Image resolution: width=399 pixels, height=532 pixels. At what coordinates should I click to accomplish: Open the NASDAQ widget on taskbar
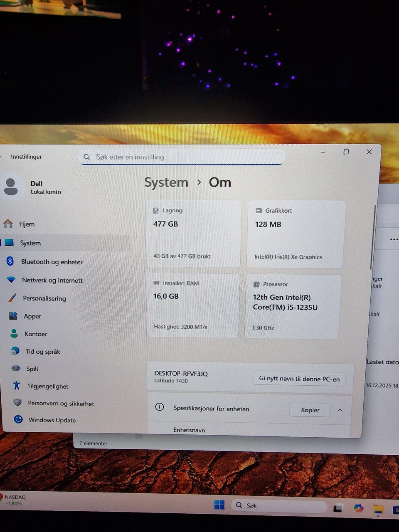point(13,500)
